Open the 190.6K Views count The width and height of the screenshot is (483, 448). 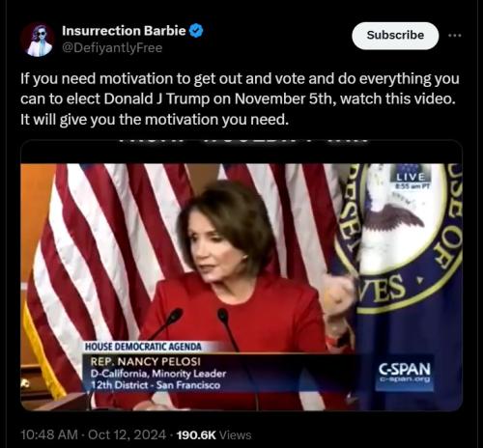pyautogui.click(x=213, y=434)
